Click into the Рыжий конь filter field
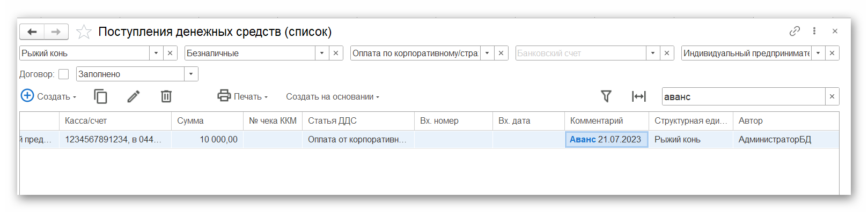The height and width of the screenshot is (212, 868). click(x=85, y=53)
